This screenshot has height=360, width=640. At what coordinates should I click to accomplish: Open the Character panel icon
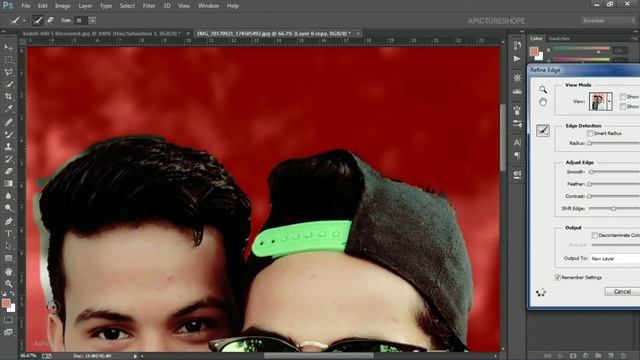[517, 142]
